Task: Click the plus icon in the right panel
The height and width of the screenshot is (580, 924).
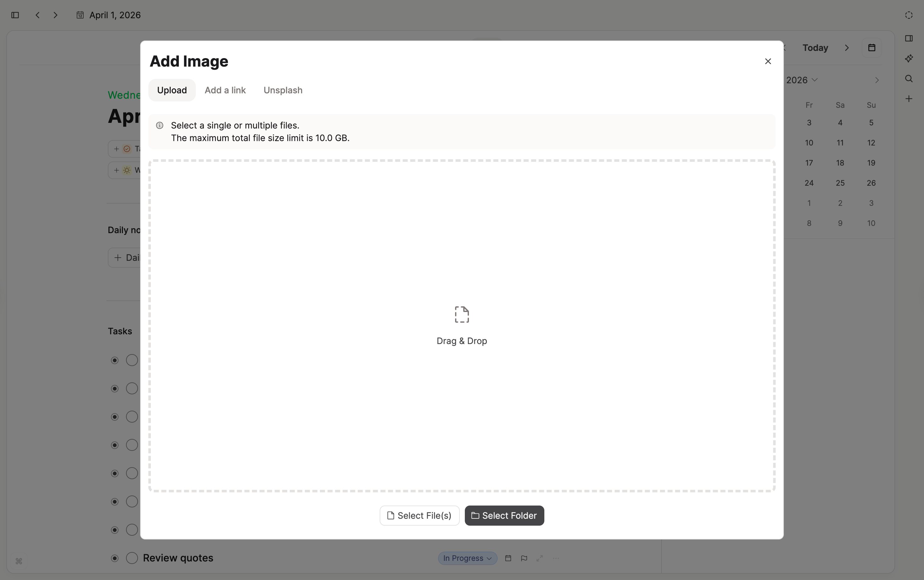Action: coord(909,99)
